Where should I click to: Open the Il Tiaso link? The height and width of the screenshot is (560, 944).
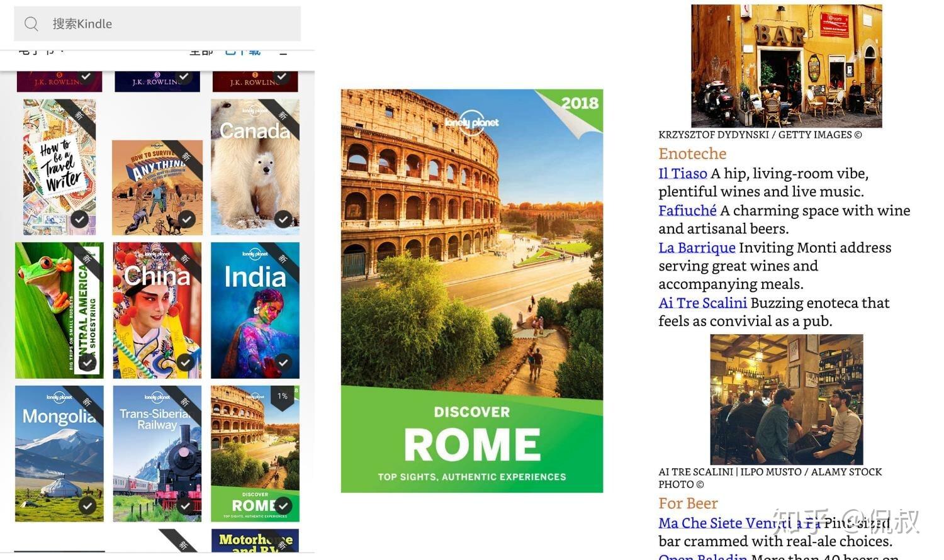click(683, 173)
